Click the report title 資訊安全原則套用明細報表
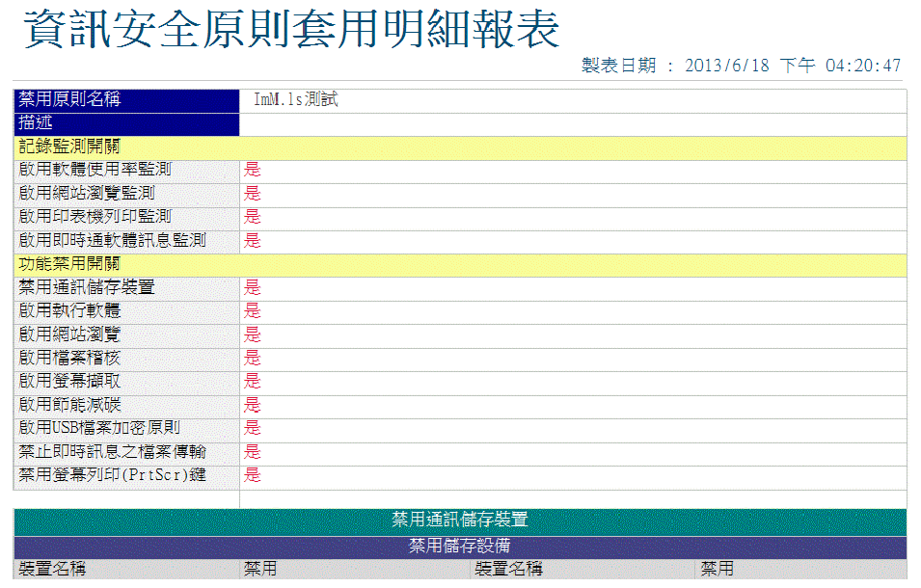The width and height of the screenshot is (921, 588). [x=291, y=29]
